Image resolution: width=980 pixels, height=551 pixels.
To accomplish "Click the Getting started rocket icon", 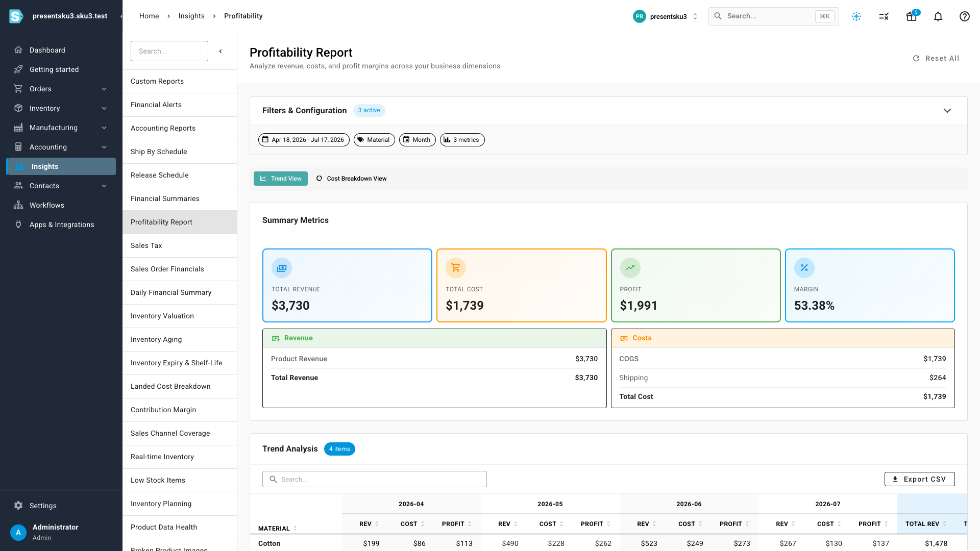I will pos(18,69).
